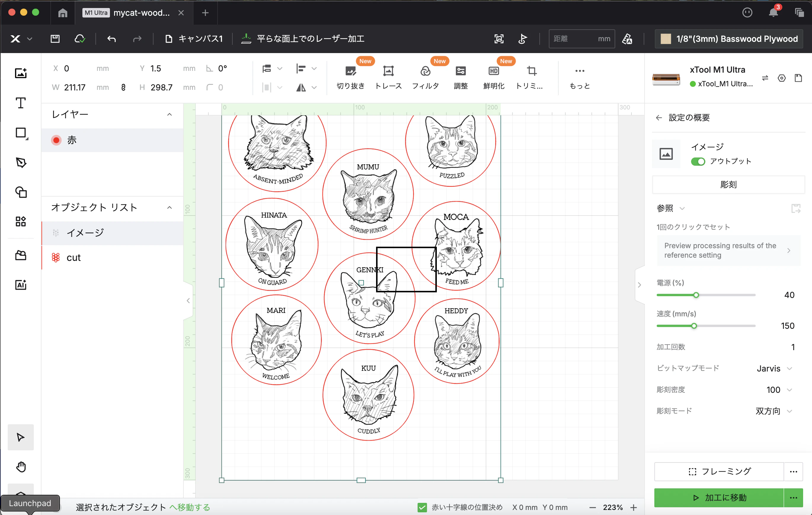Uncheck 赤い十字線の位置決め checkbox
The height and width of the screenshot is (515, 812).
point(422,507)
